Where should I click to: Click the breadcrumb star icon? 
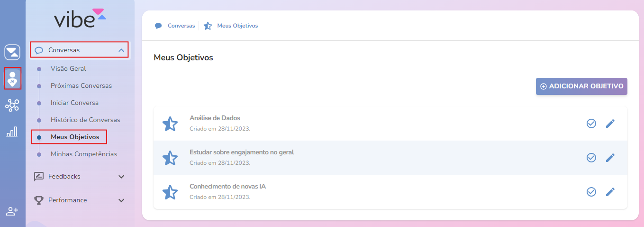pos(208,26)
